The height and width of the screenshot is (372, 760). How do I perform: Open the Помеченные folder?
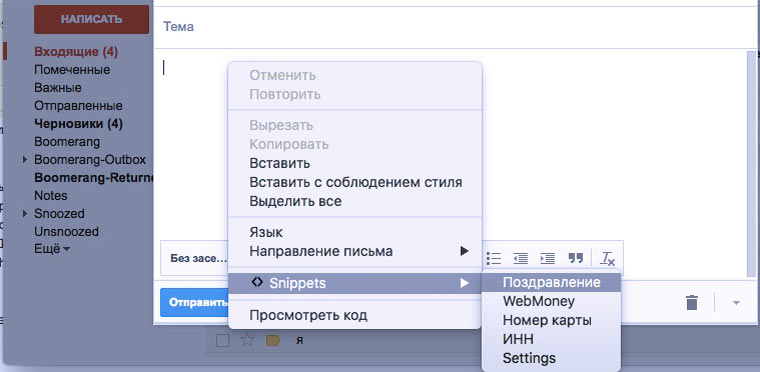[72, 70]
